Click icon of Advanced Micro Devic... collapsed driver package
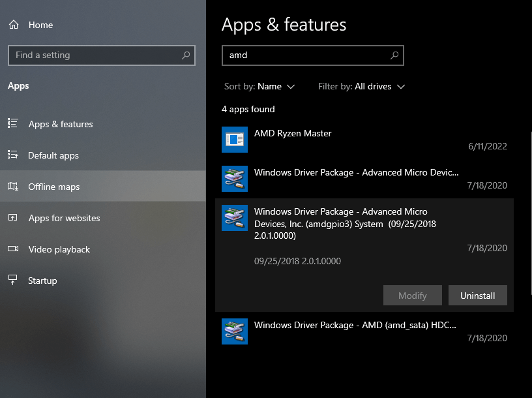 [x=235, y=179]
